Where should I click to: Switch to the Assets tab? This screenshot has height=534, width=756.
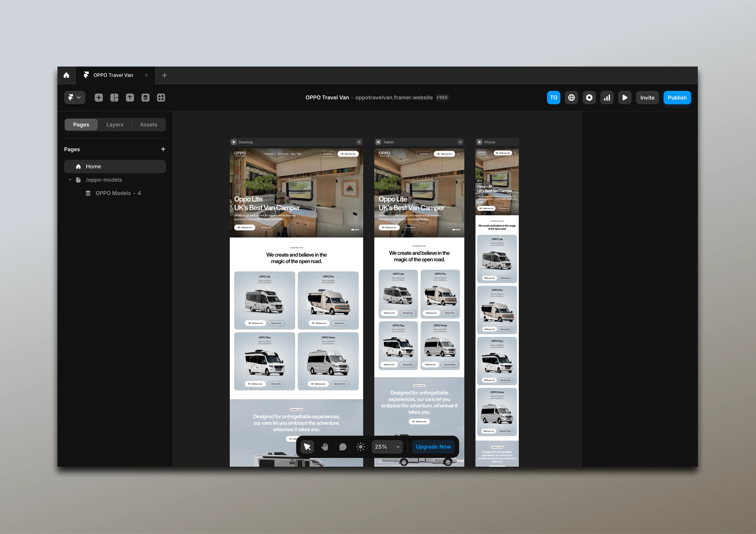(x=149, y=125)
